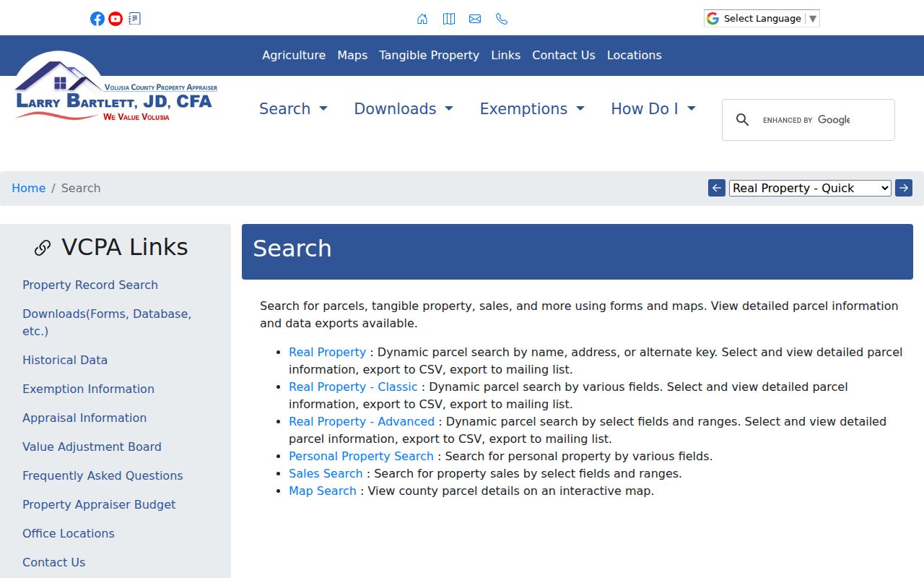Viewport: 924px width, 578px height.
Task: Open Links in the top navigation
Action: [505, 56]
